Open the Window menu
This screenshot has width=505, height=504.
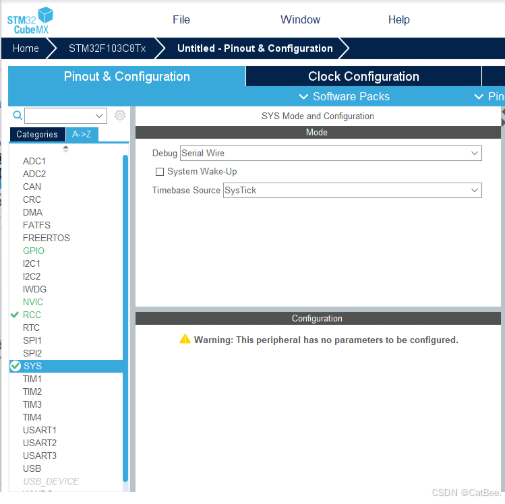pyautogui.click(x=300, y=20)
